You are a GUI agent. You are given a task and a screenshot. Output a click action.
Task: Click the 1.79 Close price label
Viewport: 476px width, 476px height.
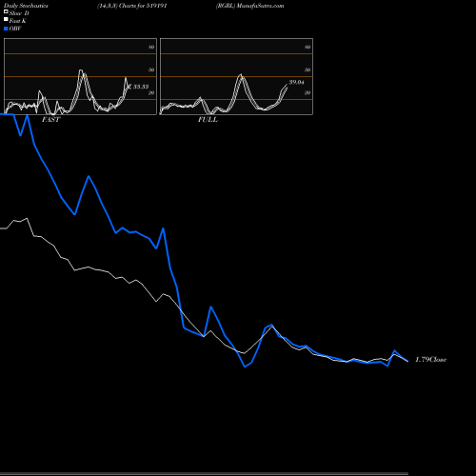point(430,359)
